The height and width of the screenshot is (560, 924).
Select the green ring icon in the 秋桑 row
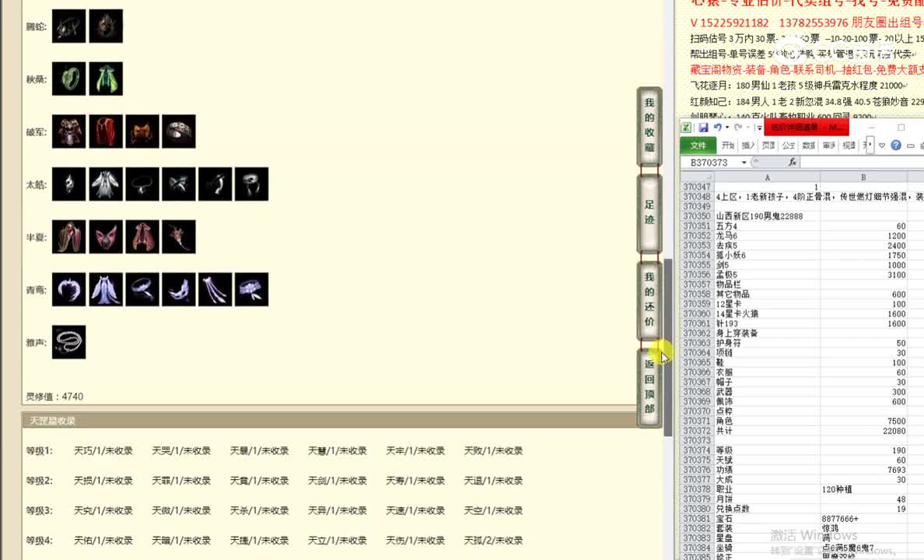tap(69, 79)
